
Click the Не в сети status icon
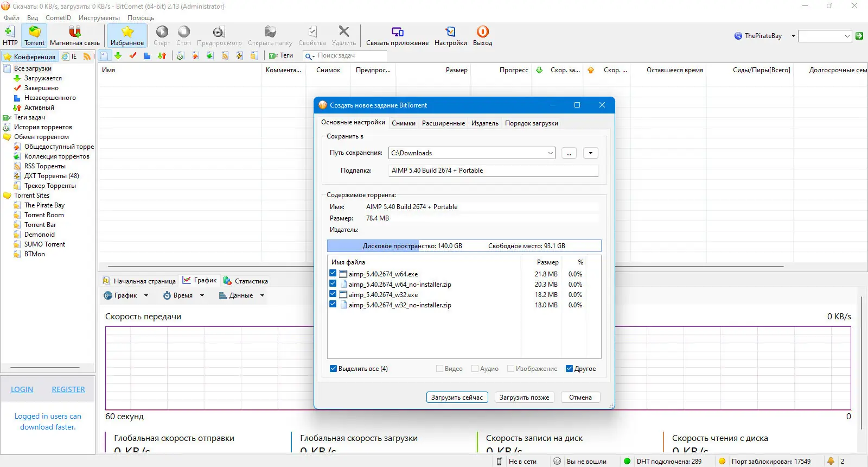point(499,461)
